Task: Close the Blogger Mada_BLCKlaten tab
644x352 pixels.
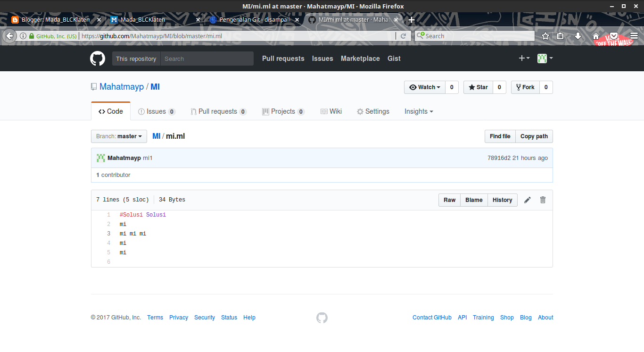Action: coord(99,20)
